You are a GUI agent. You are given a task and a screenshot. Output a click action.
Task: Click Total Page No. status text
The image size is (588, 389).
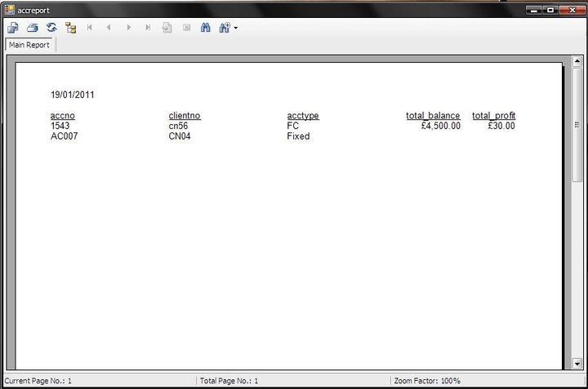(x=229, y=381)
